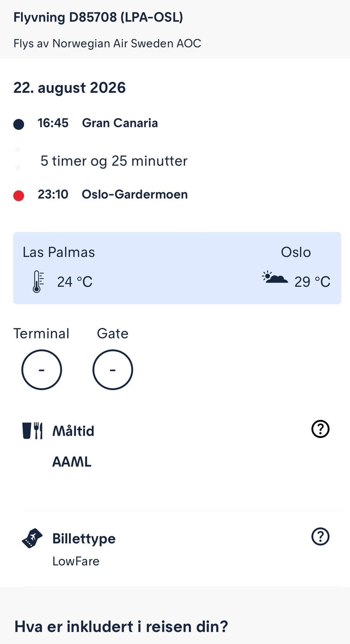Tap the Oslo 29 °C temperature
This screenshot has width=350, height=644.
click(312, 282)
